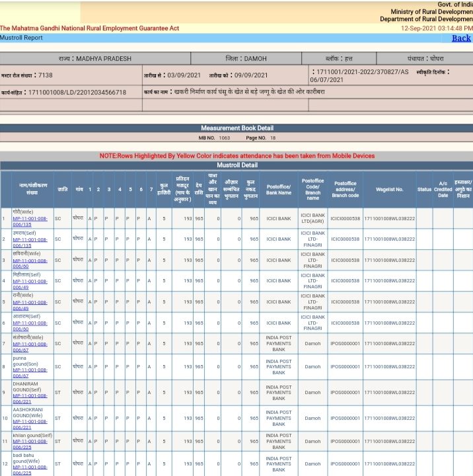This screenshot has height=476, width=473.
Task: Click the 'Status' column header
Action: [x=424, y=189]
